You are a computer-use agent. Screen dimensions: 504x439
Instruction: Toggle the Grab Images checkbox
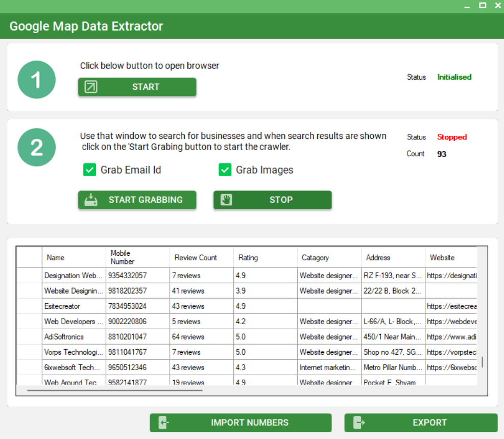225,169
